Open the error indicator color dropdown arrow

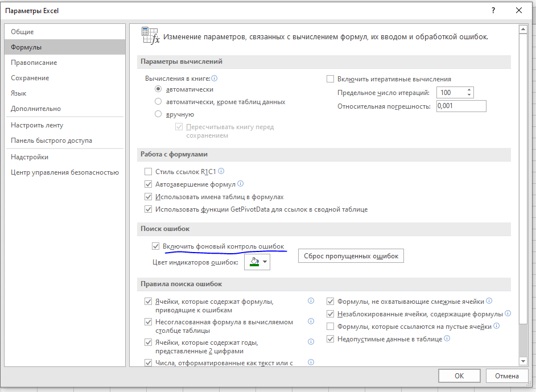tap(265, 262)
